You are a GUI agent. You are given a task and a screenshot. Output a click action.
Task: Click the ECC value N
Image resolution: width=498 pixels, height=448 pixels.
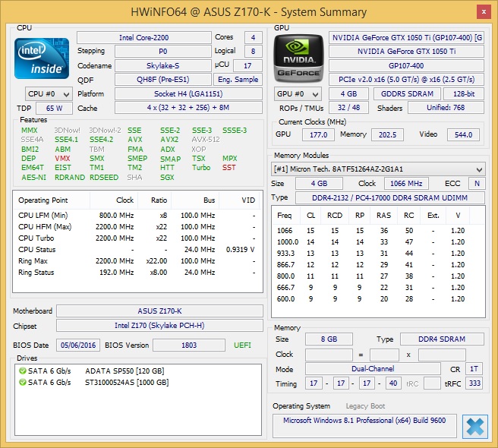tap(477, 184)
